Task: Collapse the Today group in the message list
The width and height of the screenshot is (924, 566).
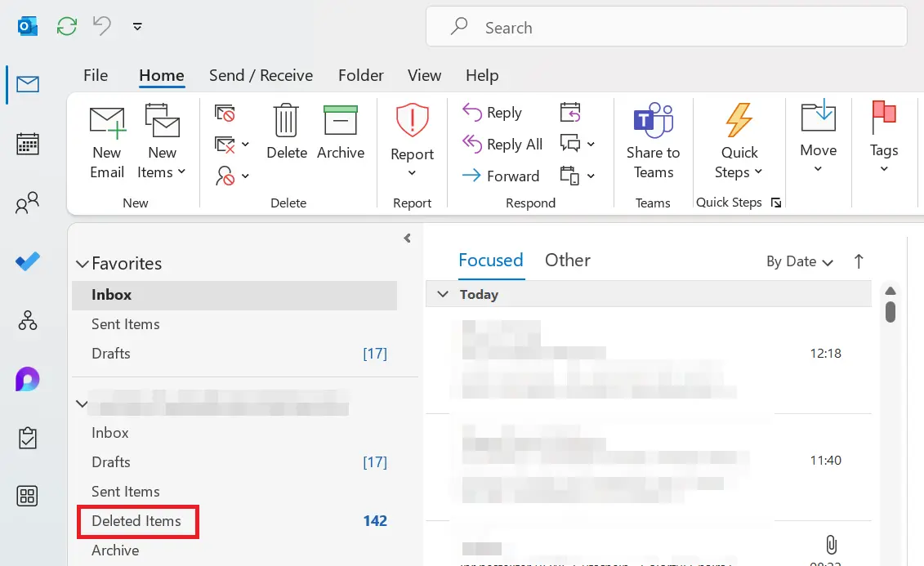Action: point(442,294)
